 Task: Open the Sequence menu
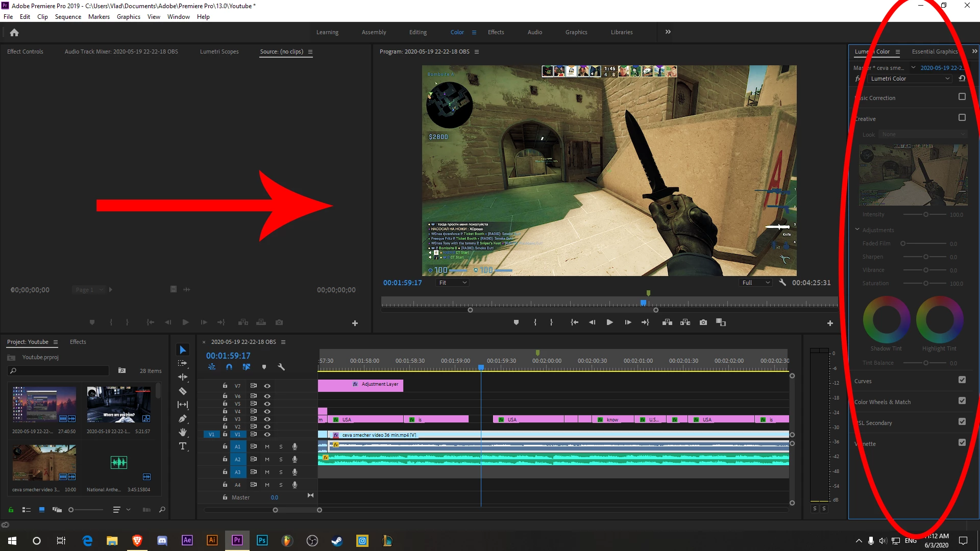(68, 17)
